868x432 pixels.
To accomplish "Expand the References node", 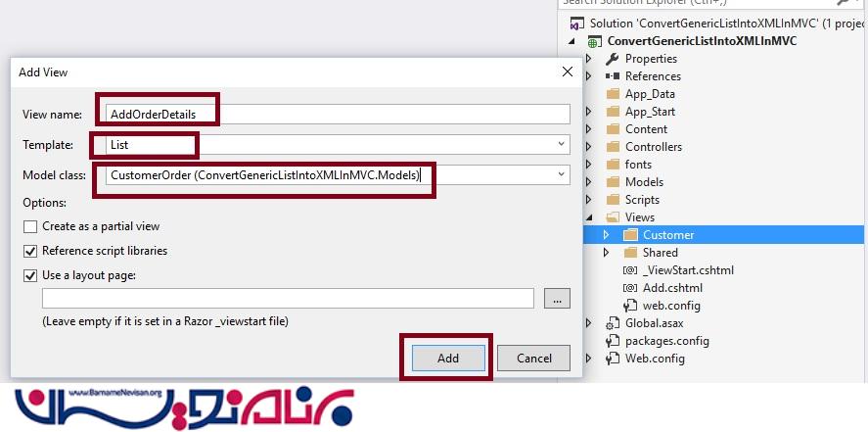I will 588,76.
